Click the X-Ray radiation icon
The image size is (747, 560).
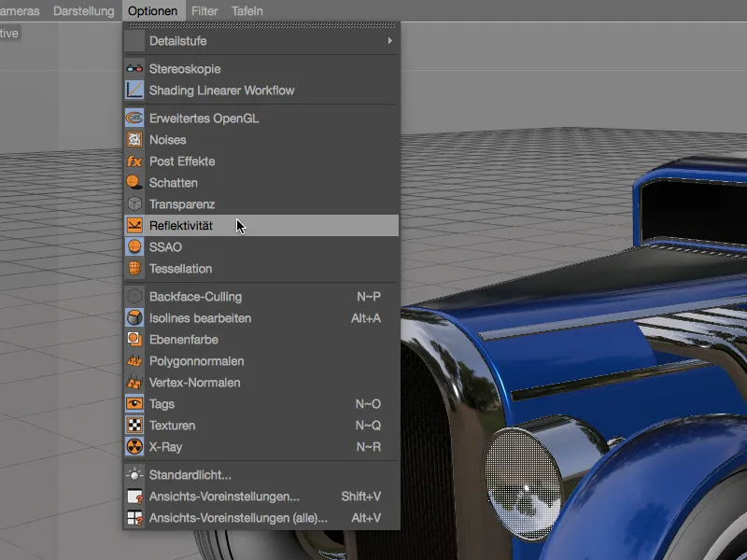pos(134,447)
